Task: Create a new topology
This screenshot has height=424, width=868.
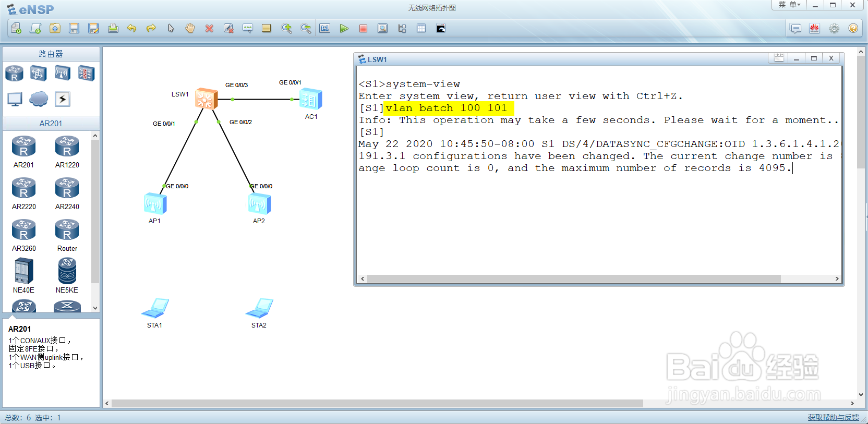Action: (16, 28)
